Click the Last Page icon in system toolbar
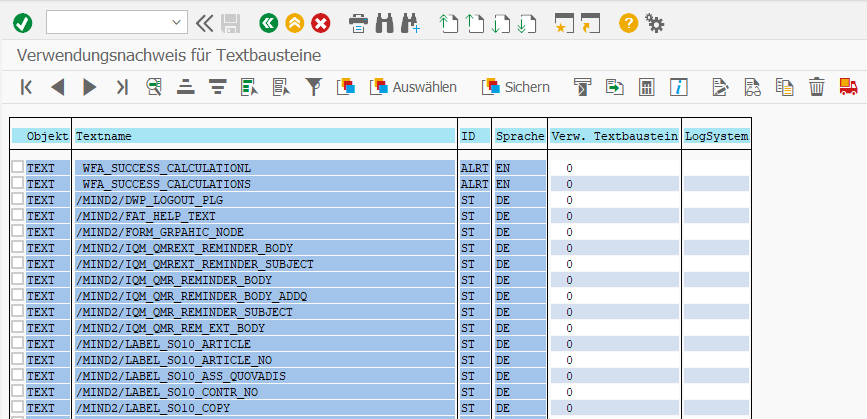Viewport: 867px width, 419px height. (527, 23)
